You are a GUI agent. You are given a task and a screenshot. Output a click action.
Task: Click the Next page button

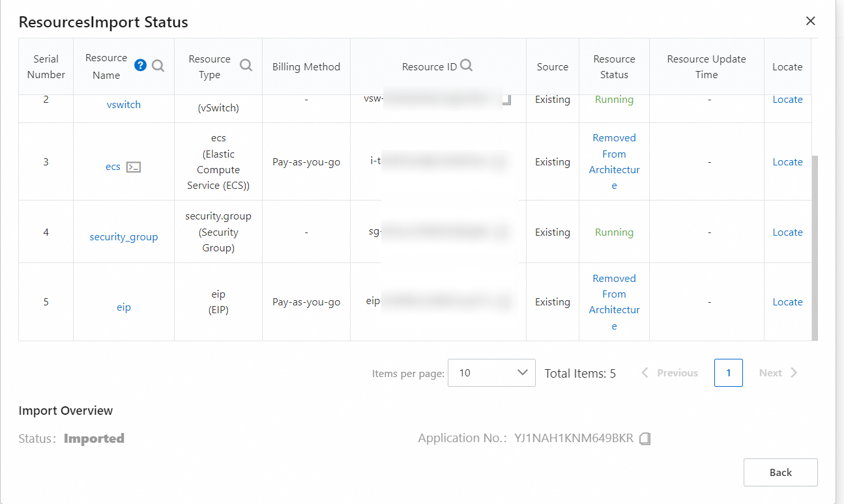pyautogui.click(x=778, y=373)
